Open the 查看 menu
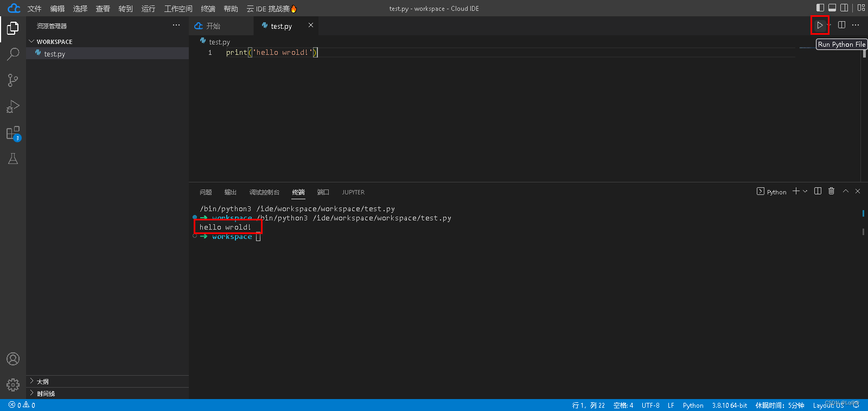This screenshot has width=868, height=411. point(103,9)
